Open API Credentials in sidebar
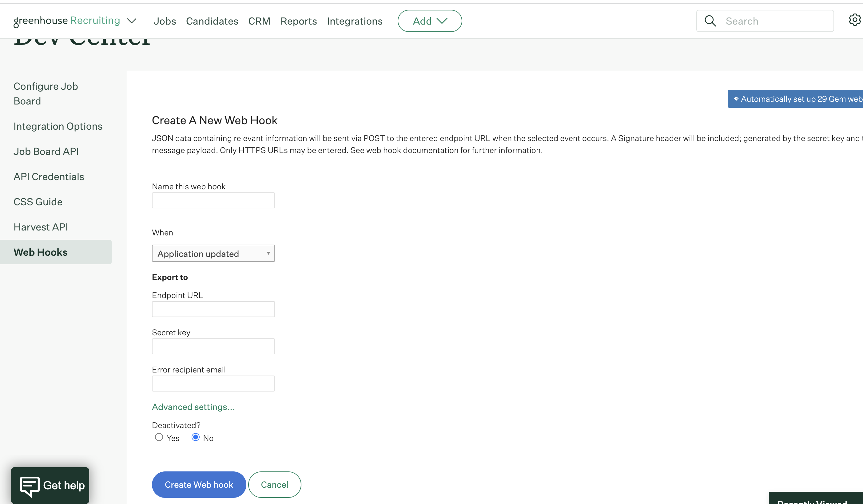 click(49, 177)
